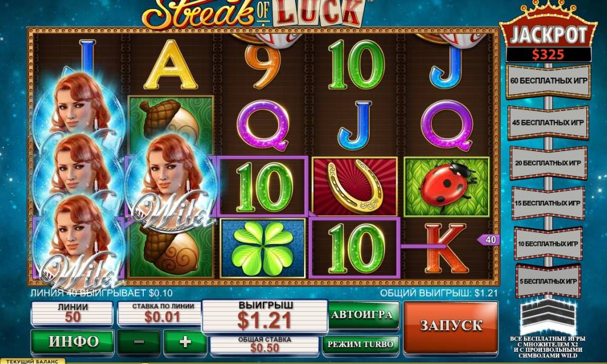
Task: Select the 5 БЕСПЛАТНЫХ ИГР sign
Action: point(548,281)
